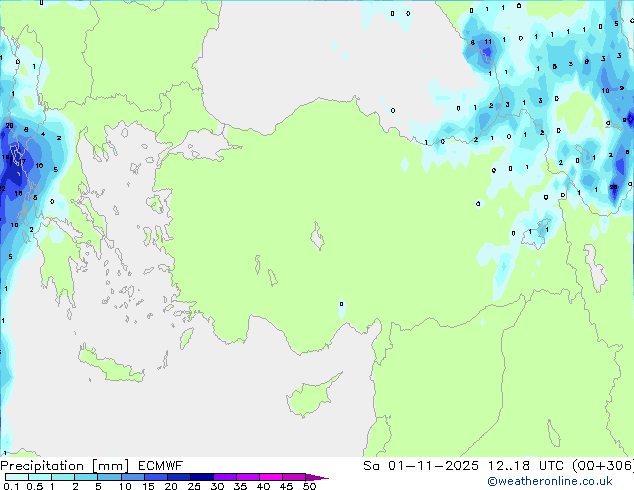Select the 5–10 mm legend color swatch
The image size is (634, 490).
click(x=109, y=477)
